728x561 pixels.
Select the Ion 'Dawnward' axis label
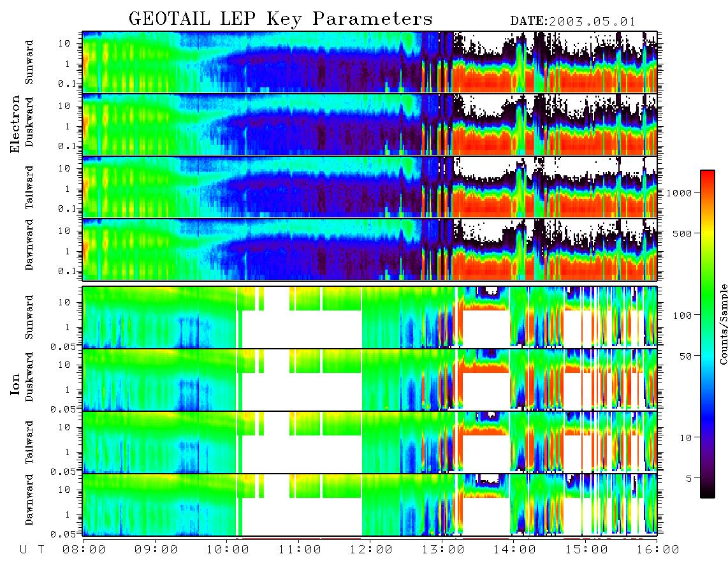pyautogui.click(x=29, y=500)
